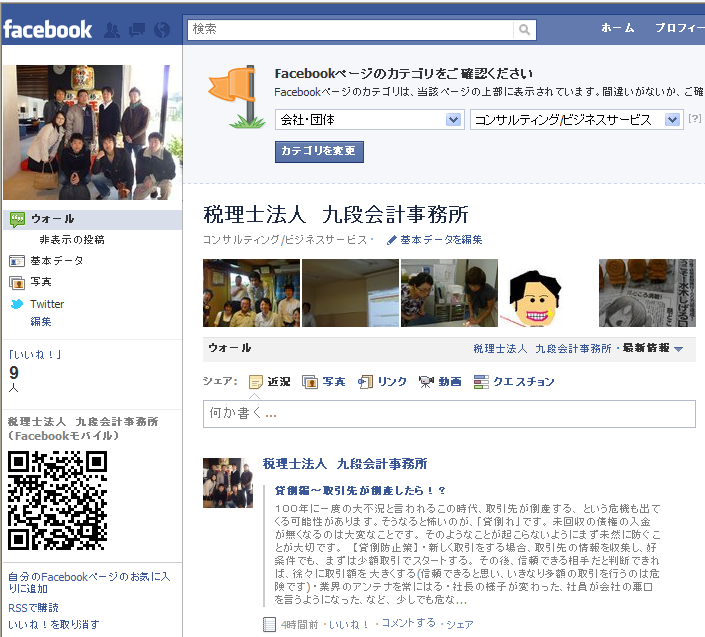The width and height of the screenshot is (705, 637).
Task: Click the 9 likes count number
Action: (x=14, y=373)
